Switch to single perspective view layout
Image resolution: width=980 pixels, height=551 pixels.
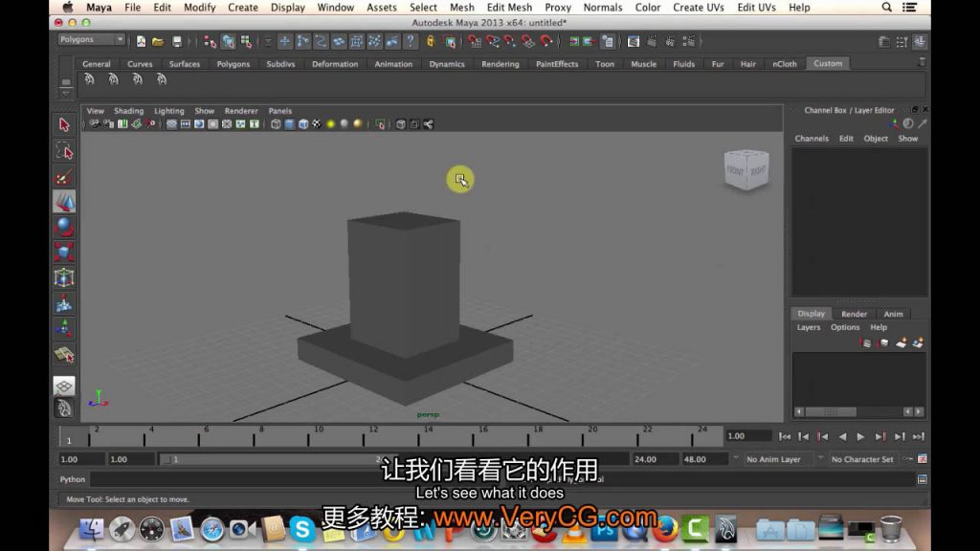(64, 386)
